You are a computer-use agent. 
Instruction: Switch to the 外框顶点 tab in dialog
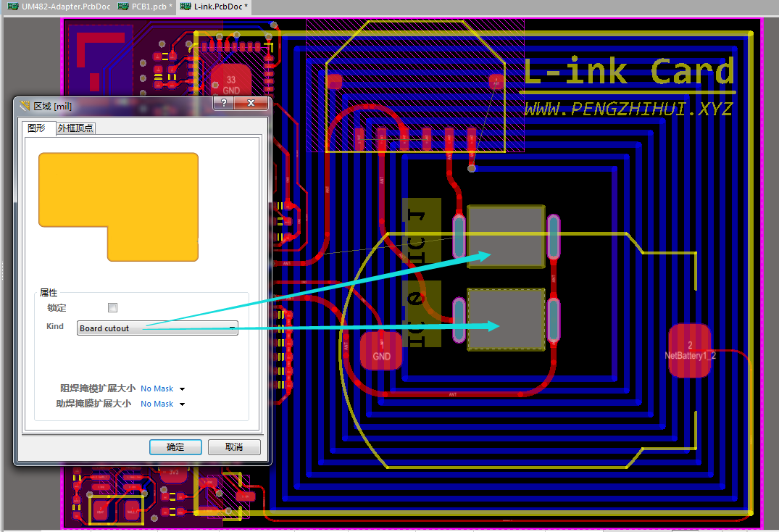pyautogui.click(x=75, y=128)
